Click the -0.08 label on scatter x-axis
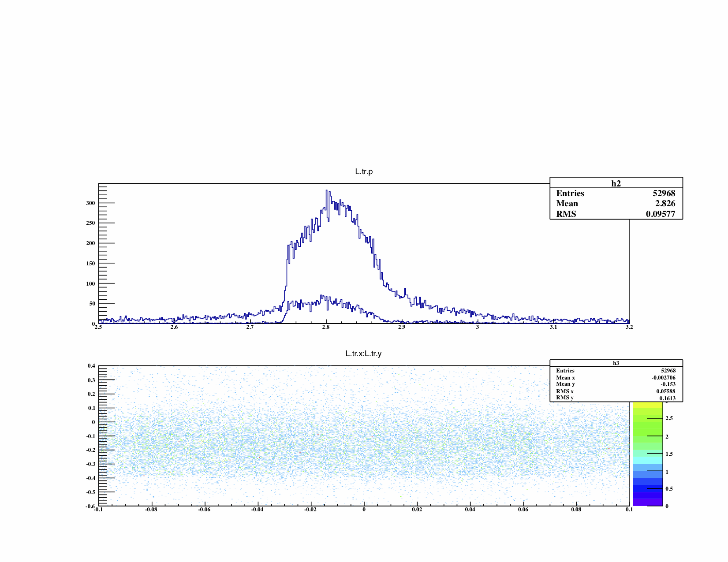Viewport: 728px width, 562px height. [152, 510]
